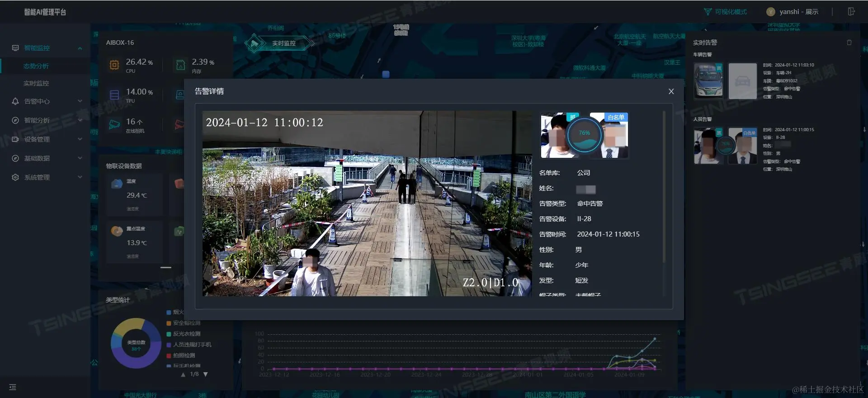Screen dimensions: 868x398
Task: Expand the 设备管理 menu chevron
Action: click(x=80, y=139)
